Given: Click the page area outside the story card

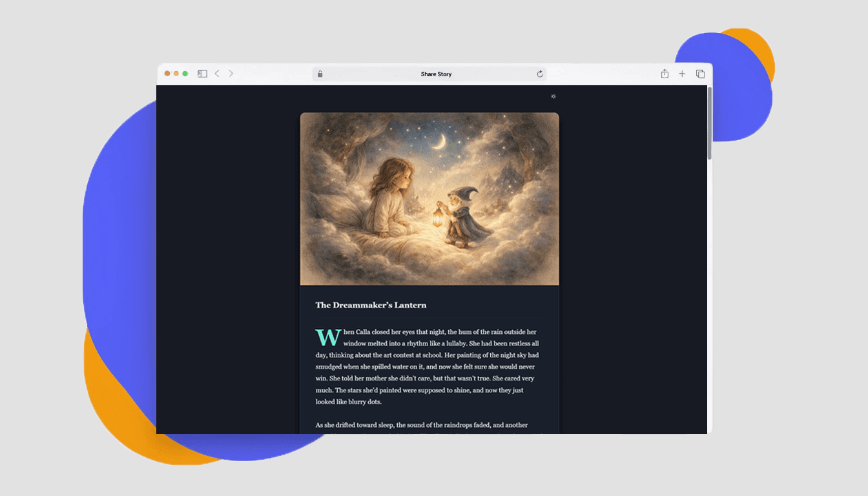Looking at the screenshot, I should click(x=226, y=258).
